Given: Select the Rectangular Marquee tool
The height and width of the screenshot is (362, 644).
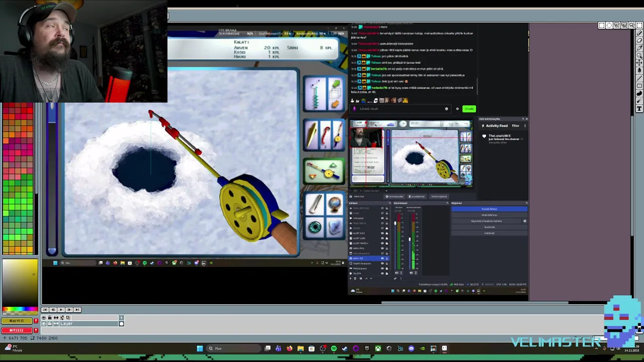Looking at the screenshot, I should [x=602, y=25].
